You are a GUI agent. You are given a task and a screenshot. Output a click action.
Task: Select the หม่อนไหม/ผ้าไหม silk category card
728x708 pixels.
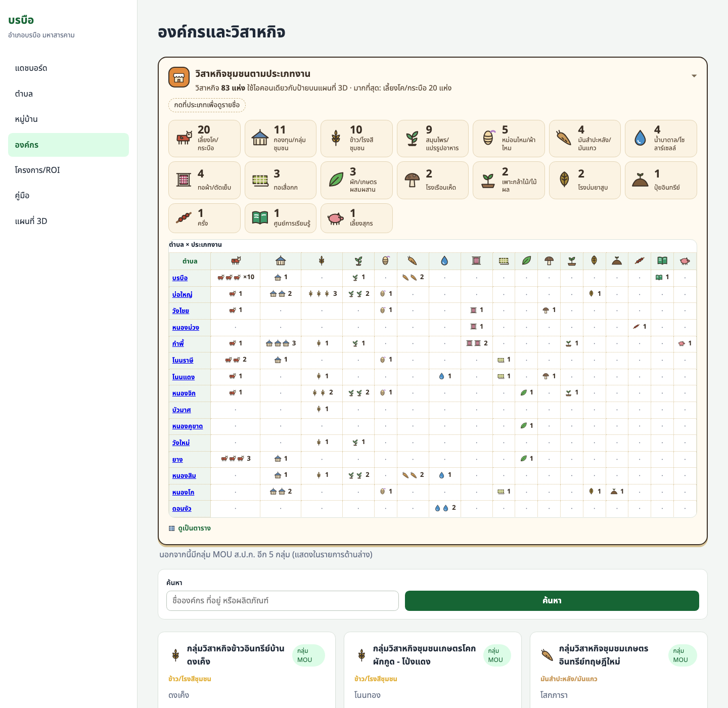point(509,139)
